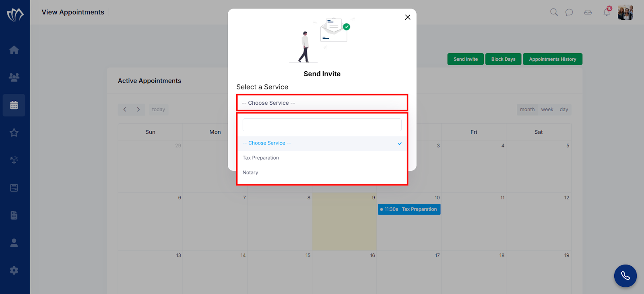The image size is (644, 294).
Task: Switch calendar to month view
Action: point(527,110)
